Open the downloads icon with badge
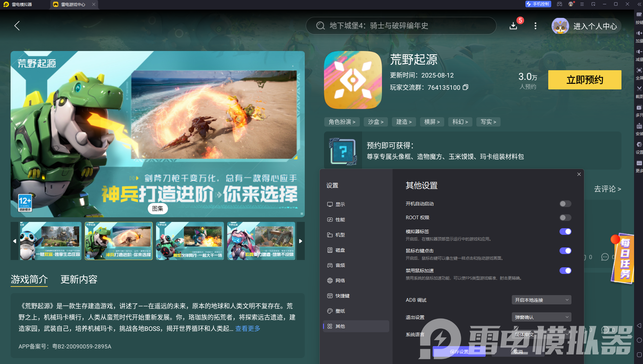Screen dimensions: 643x364 point(513,26)
